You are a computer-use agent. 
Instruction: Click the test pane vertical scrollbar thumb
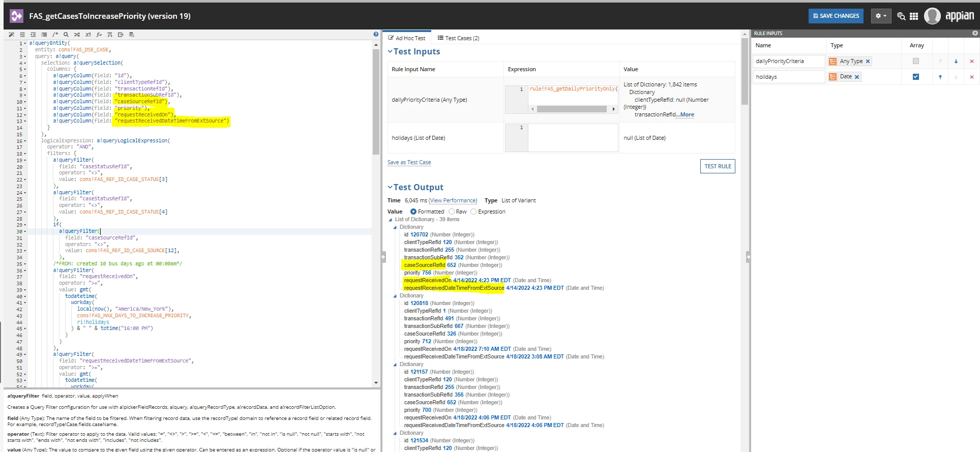tap(745, 71)
